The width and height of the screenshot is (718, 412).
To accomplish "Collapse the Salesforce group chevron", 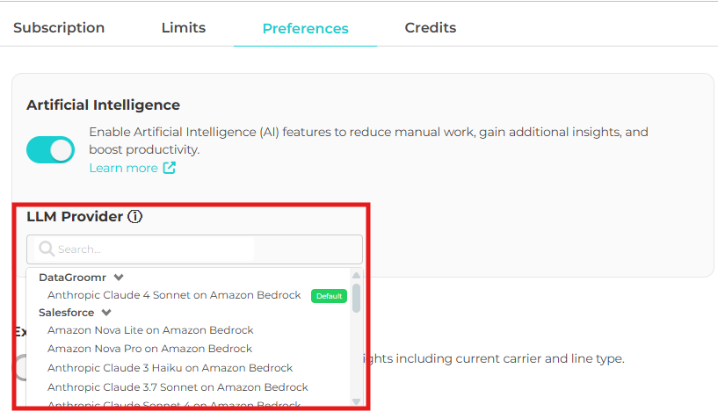I will (x=105, y=312).
